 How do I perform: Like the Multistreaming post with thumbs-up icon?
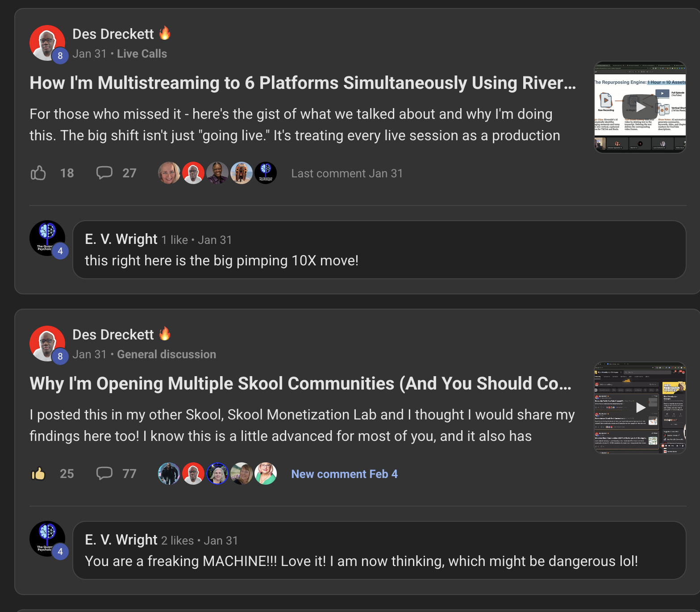click(38, 173)
